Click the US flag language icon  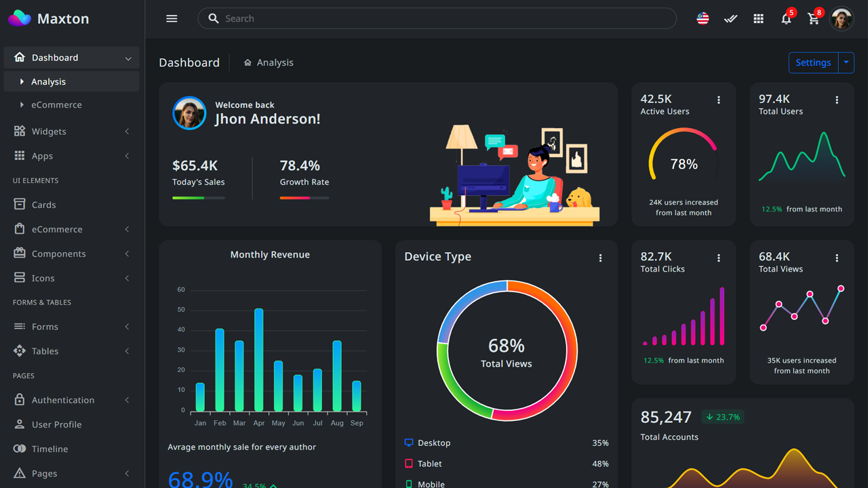click(703, 18)
